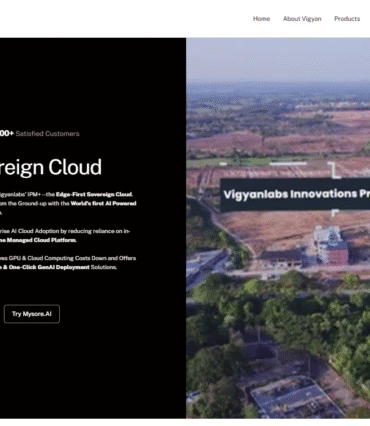The height and width of the screenshot is (426, 370).
Task: Click the large 'Cloud' heading text
Action: [75, 167]
